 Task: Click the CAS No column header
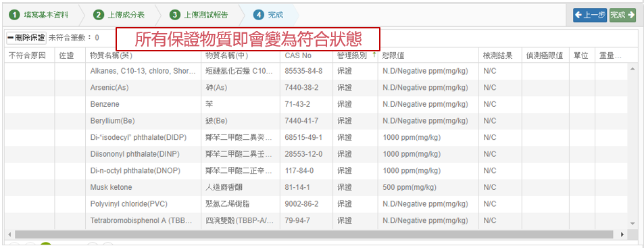(x=306, y=56)
